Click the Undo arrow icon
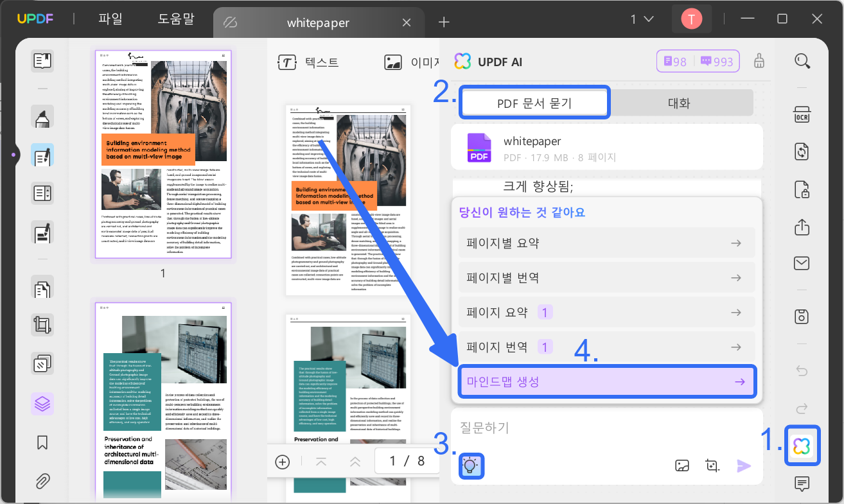This screenshot has height=504, width=844. coord(802,370)
